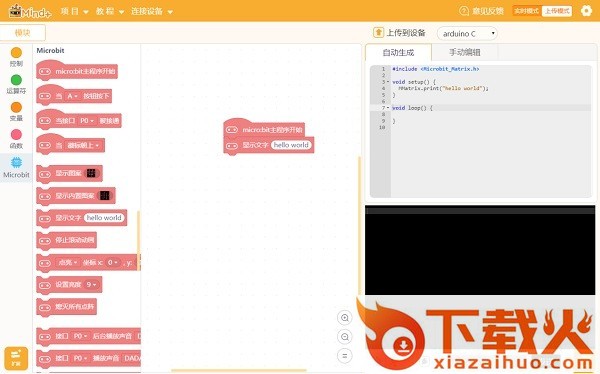The image size is (600, 374).
Task: Open the 点亮 dropdown in palette
Action: [x=68, y=263]
